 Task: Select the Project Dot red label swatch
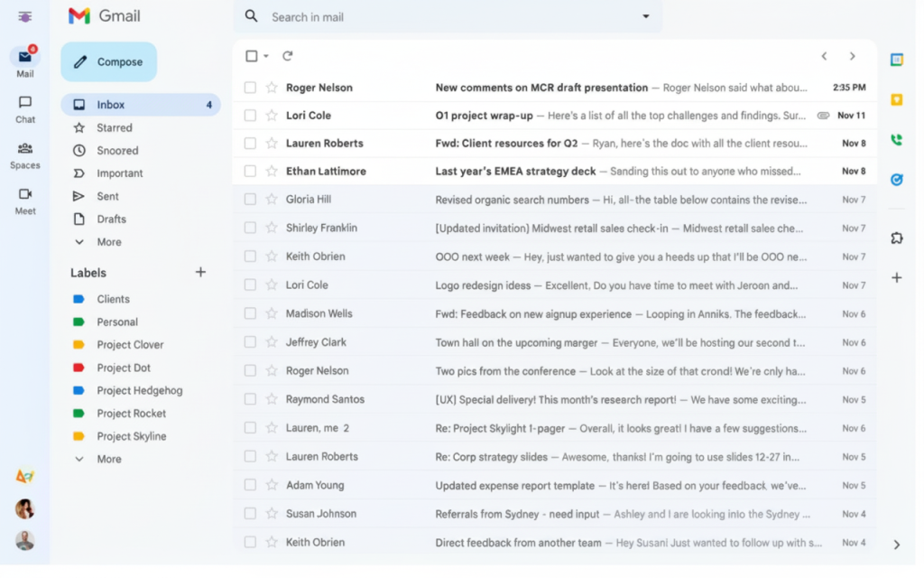pos(79,367)
